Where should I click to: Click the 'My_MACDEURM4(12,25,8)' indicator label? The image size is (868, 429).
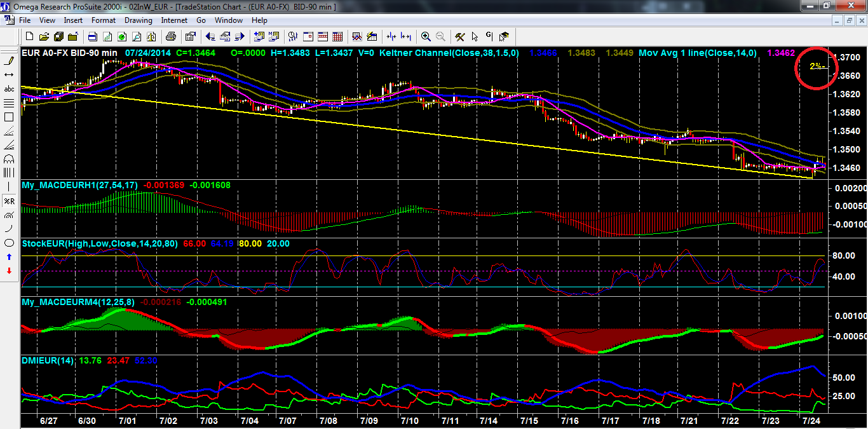78,302
